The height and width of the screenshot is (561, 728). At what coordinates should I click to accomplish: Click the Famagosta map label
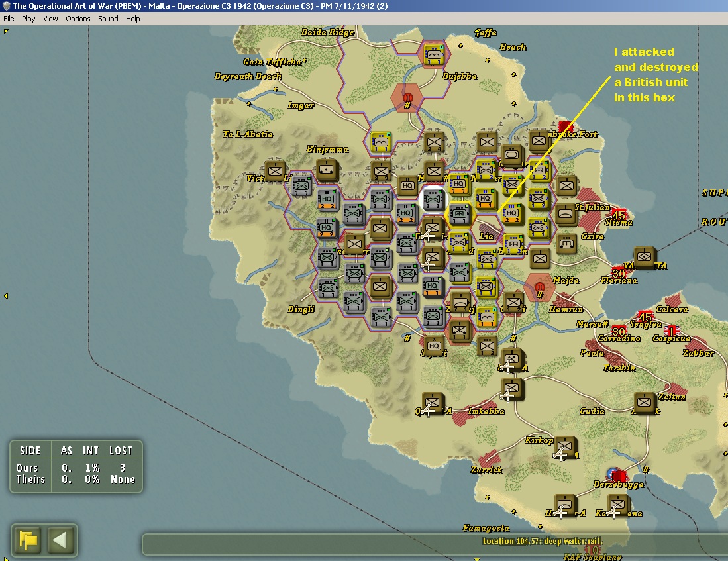coord(486,528)
